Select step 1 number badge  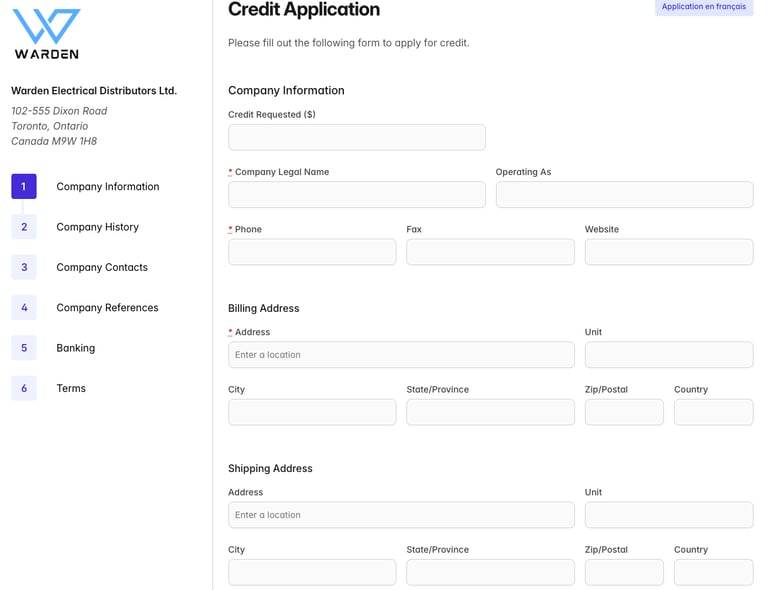24,187
